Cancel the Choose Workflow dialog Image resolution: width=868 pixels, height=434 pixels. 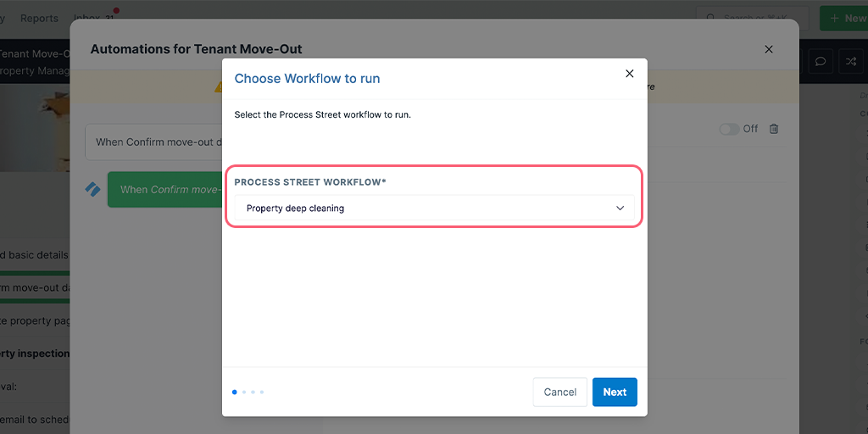[559, 392]
